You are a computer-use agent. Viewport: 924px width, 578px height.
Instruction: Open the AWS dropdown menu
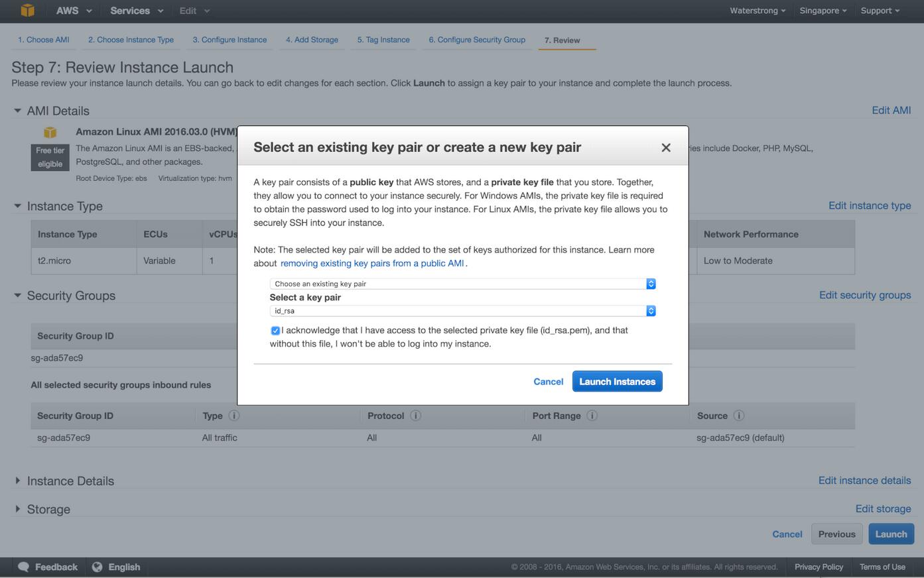74,11
